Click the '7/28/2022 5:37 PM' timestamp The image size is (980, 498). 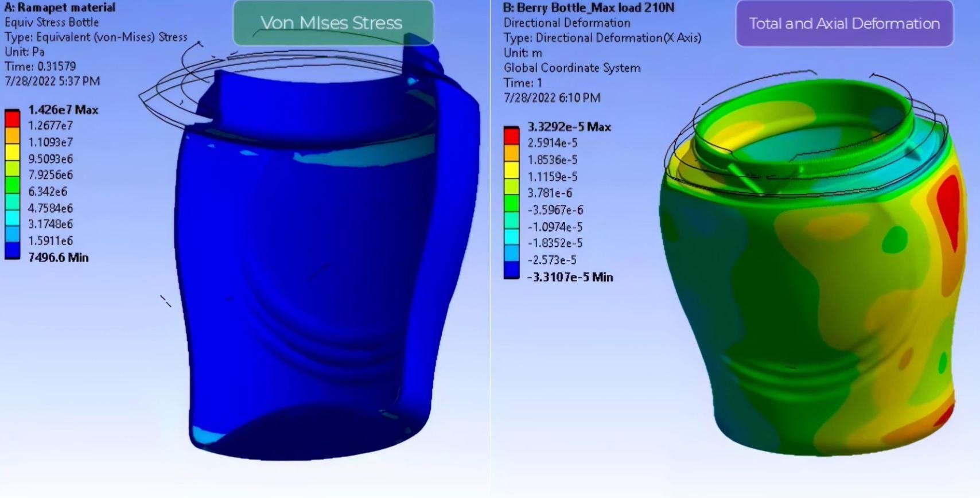click(52, 81)
